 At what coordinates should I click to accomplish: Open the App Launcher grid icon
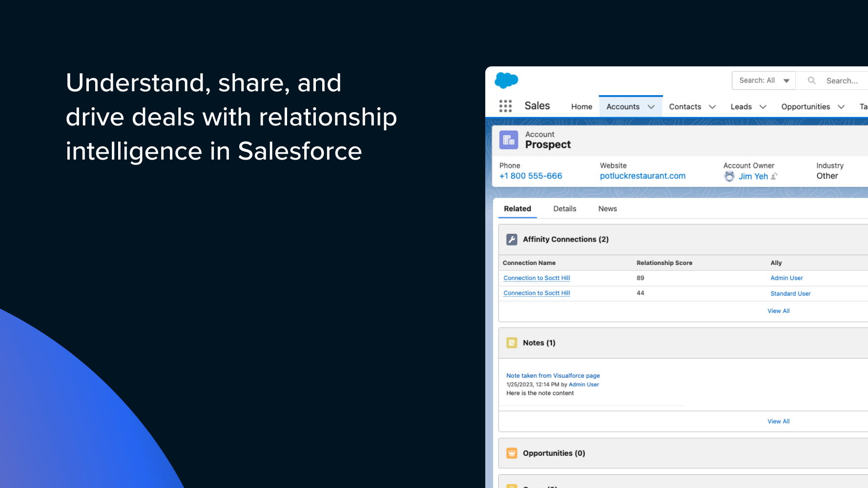[505, 106]
